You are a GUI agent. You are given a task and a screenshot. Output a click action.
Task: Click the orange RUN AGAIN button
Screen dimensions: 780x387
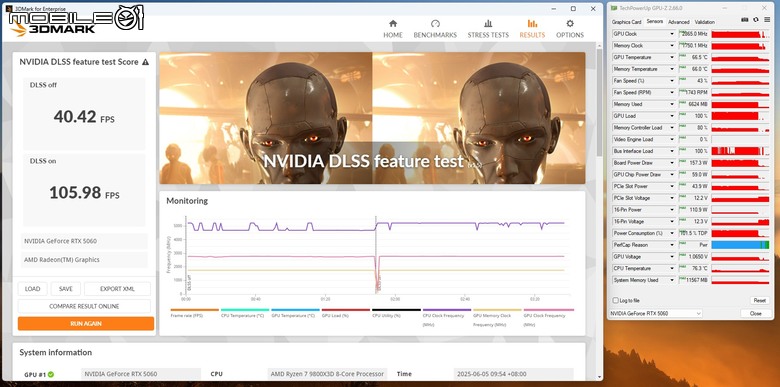[x=86, y=323]
